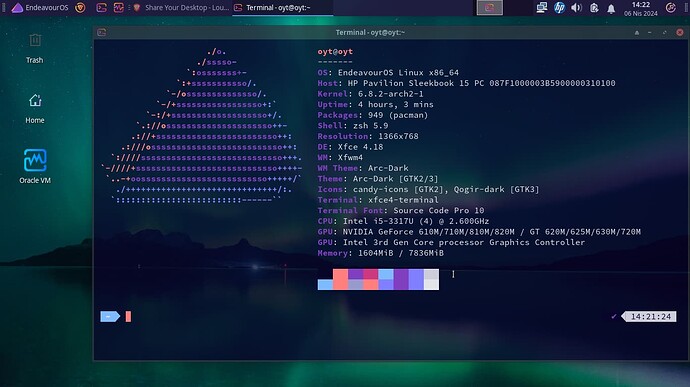Screen dimensions: 690x387
Task: Launch terminal from the panel launcher icon
Action: click(102, 7)
